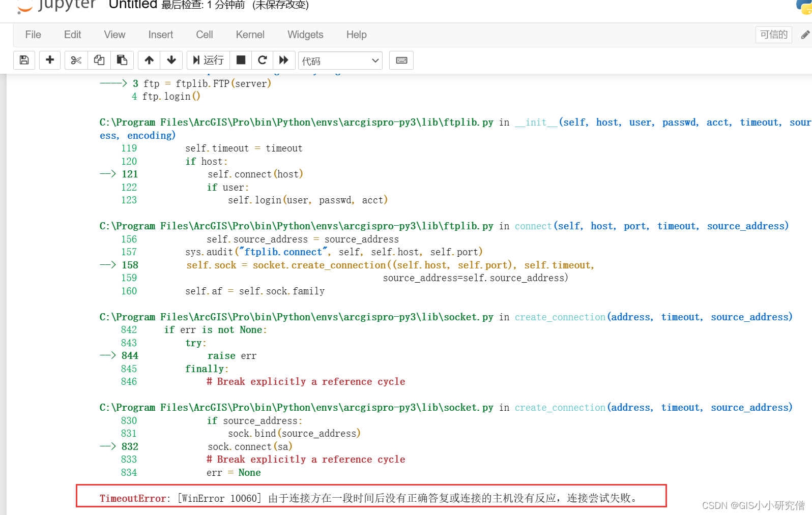This screenshot has width=812, height=515.
Task: Open the Insert menu
Action: pos(161,35)
